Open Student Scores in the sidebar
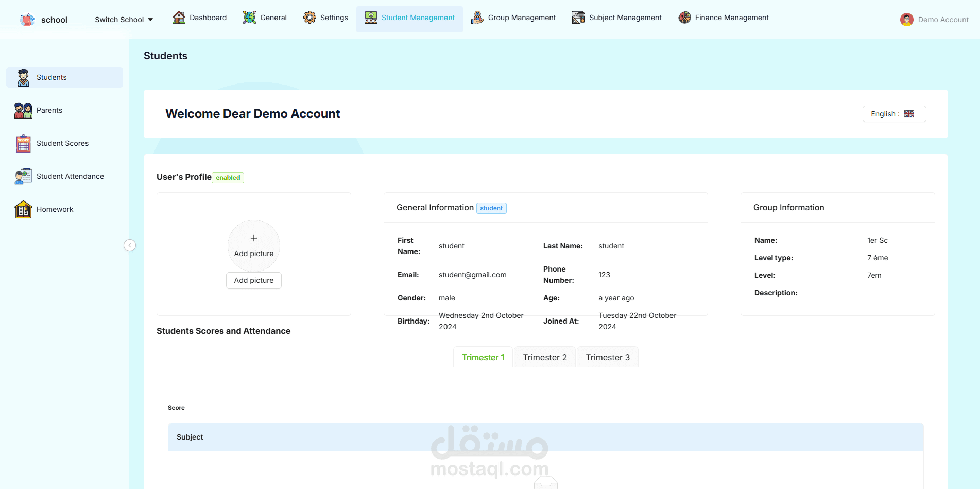The height and width of the screenshot is (489, 980). [64, 143]
